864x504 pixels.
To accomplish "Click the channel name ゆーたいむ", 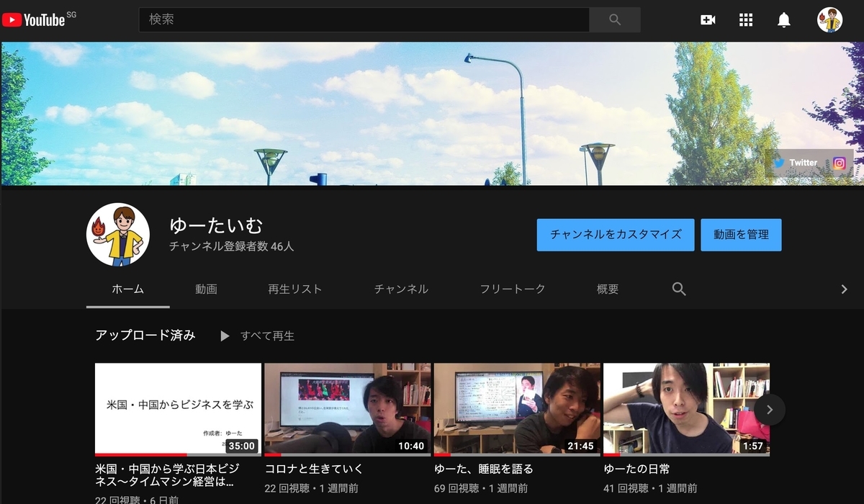I will [216, 225].
